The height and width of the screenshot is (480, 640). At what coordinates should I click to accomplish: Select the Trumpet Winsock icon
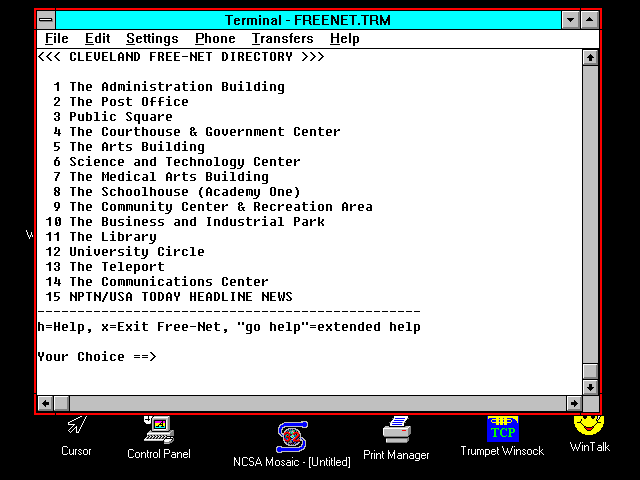[502, 429]
